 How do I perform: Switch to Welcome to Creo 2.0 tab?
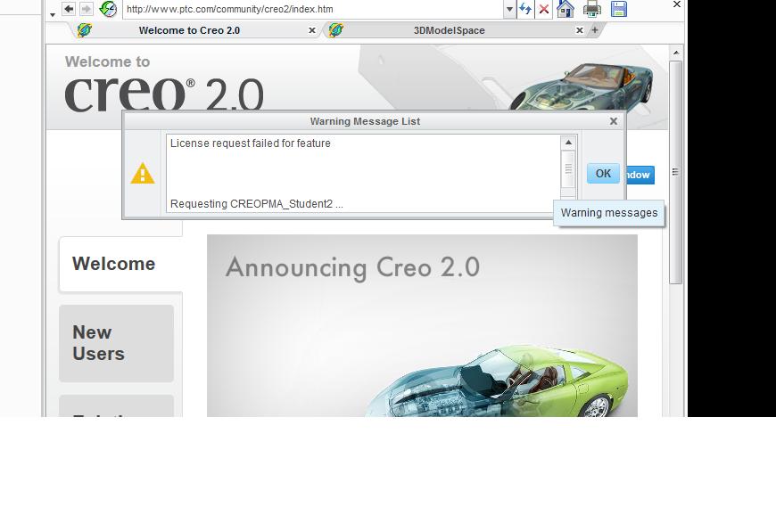pyautogui.click(x=189, y=30)
